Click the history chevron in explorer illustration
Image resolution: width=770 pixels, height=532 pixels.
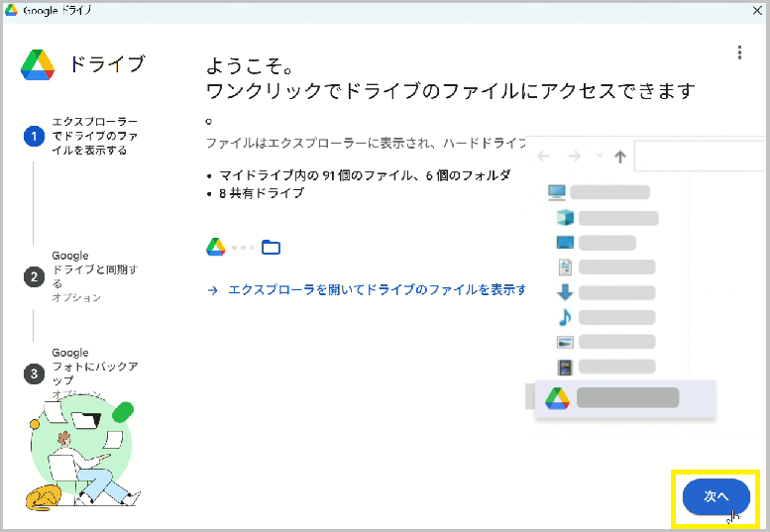tap(599, 156)
